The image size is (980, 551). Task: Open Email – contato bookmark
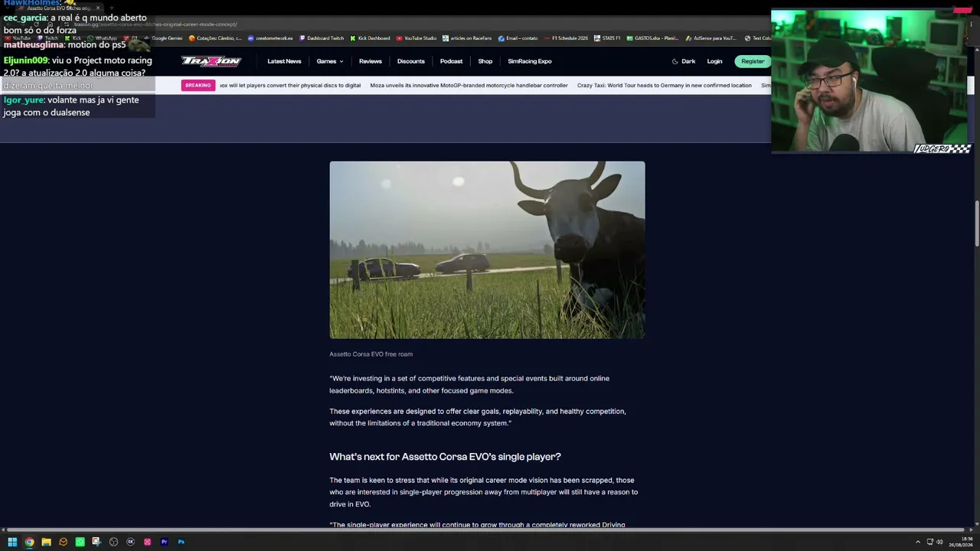tap(518, 38)
